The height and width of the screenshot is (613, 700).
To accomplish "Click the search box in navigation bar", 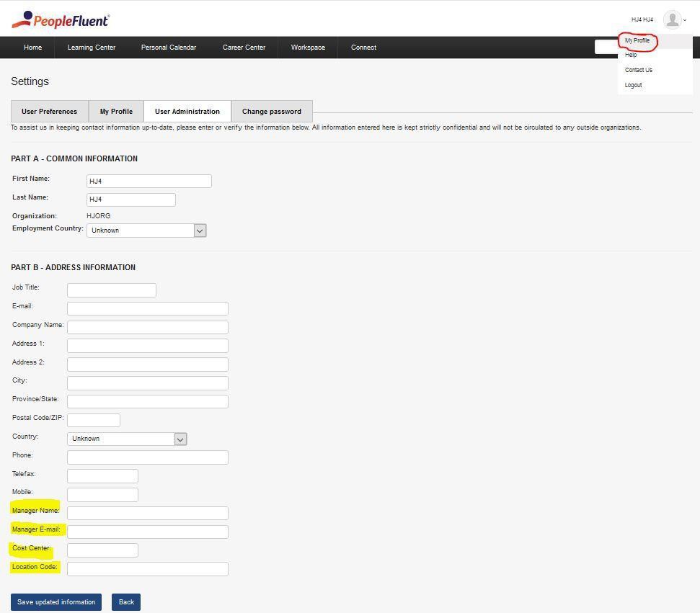I will [607, 47].
